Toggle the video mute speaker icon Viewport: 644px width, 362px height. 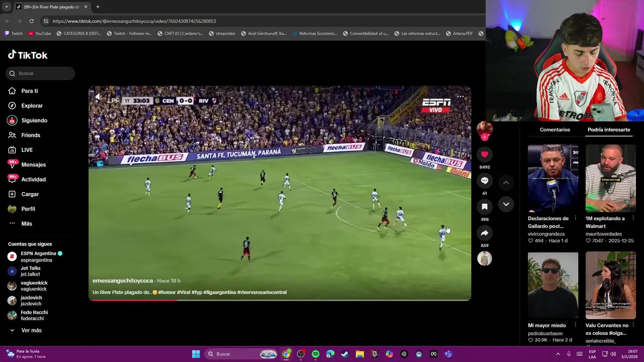99,97
